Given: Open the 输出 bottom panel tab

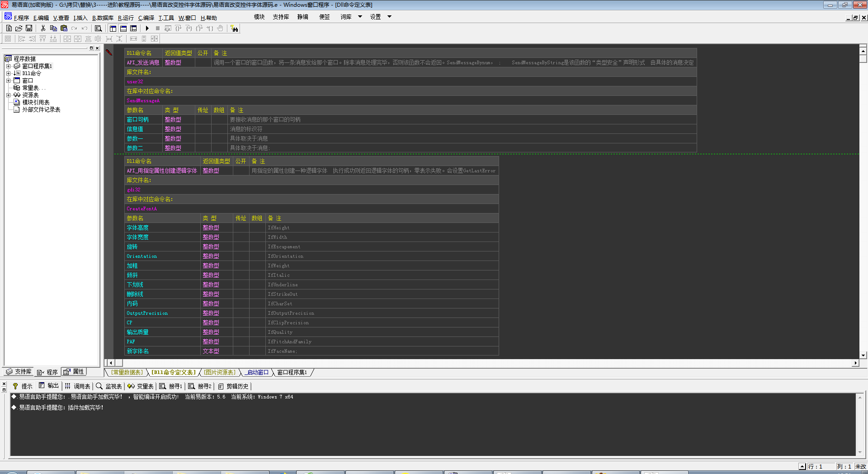Looking at the screenshot, I should tap(49, 386).
